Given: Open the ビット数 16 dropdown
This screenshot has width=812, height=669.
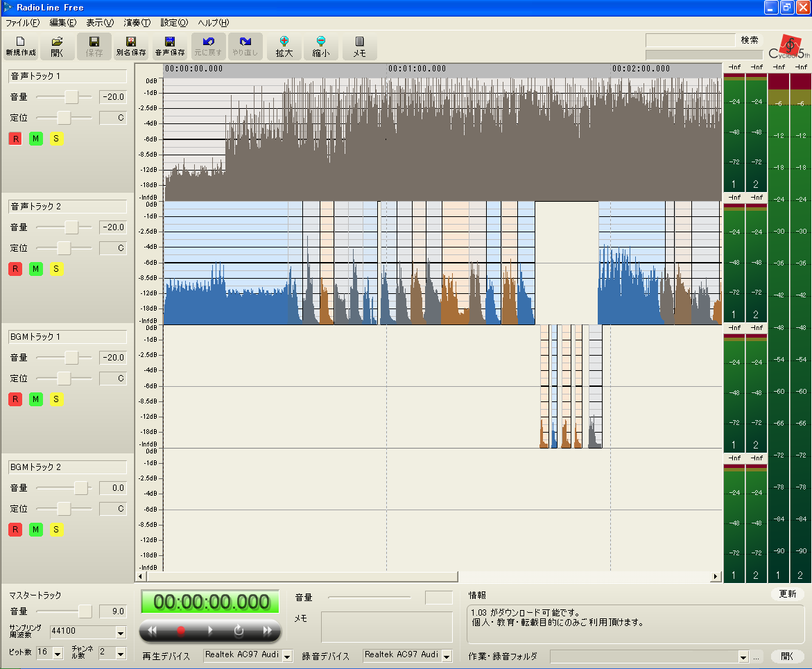Looking at the screenshot, I should tap(58, 654).
